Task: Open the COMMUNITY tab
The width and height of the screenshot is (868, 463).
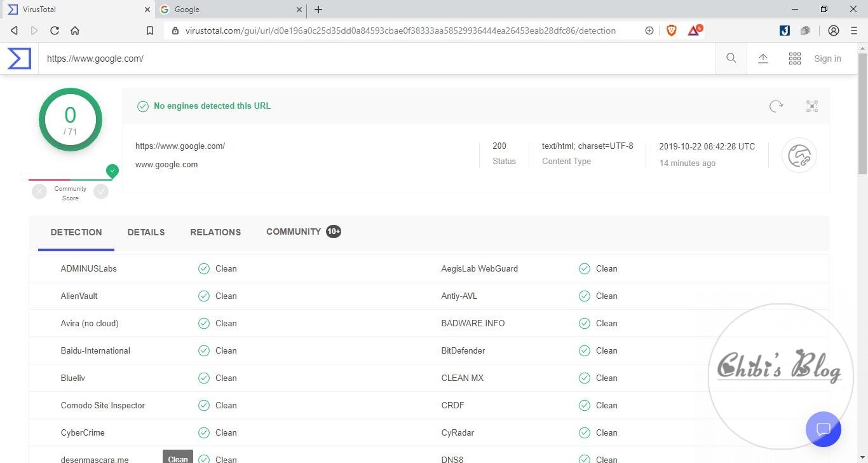Action: pos(304,231)
